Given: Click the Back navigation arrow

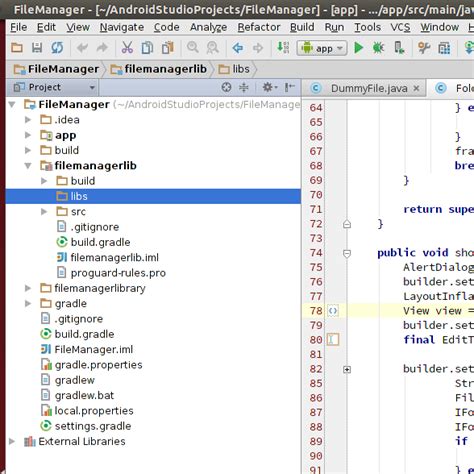Looking at the screenshot, I should 238,48.
